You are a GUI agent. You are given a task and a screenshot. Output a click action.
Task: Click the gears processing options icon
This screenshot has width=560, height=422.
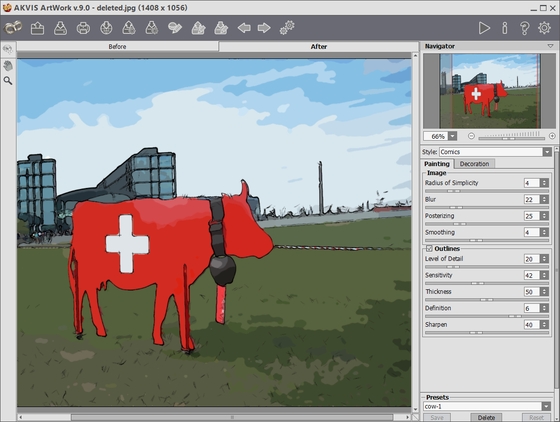(x=287, y=27)
